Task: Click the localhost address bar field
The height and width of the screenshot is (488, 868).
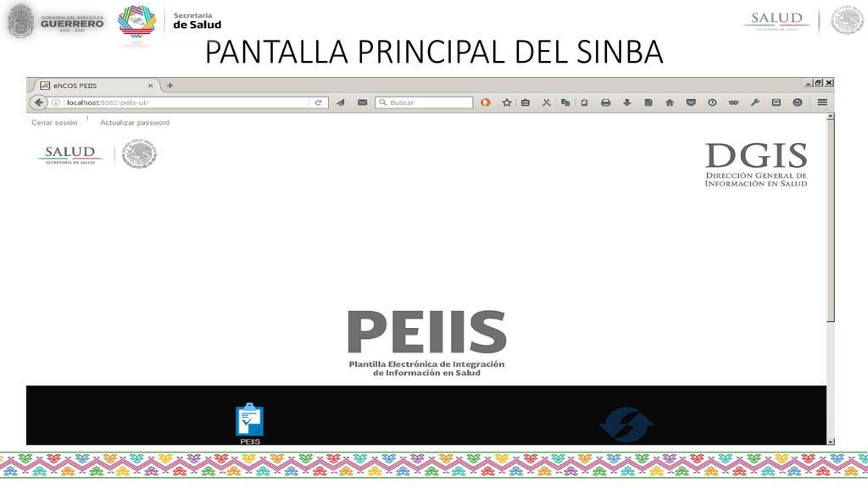Action: (x=187, y=103)
